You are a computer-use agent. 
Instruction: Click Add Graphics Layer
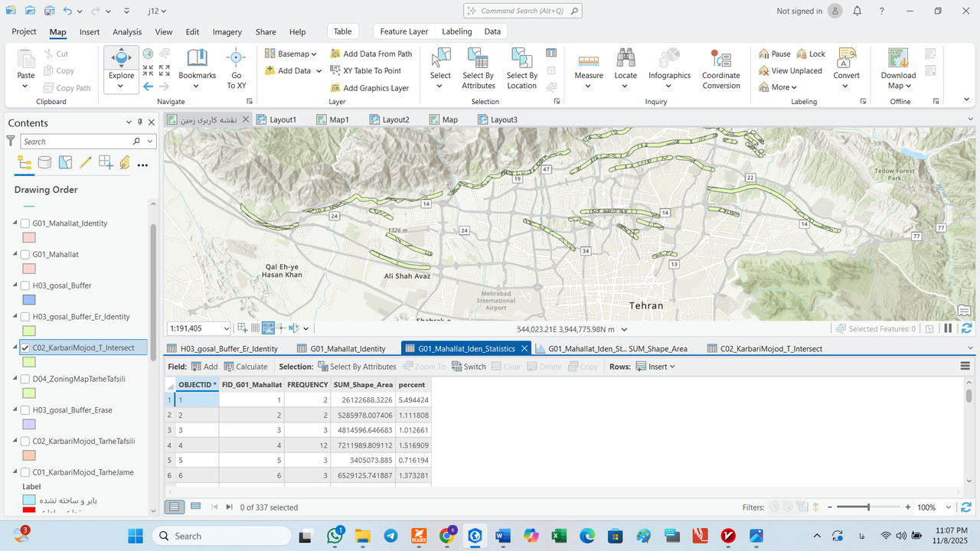[370, 88]
